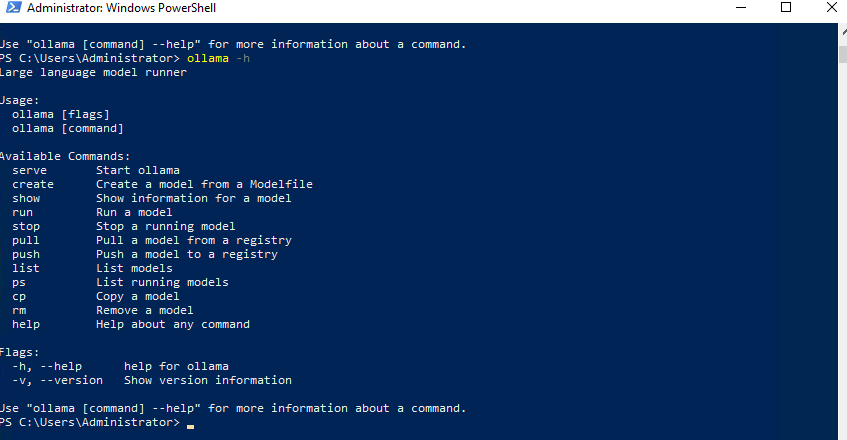Click the yellow "ollama" command text
The width and height of the screenshot is (847, 440).
[207, 58]
